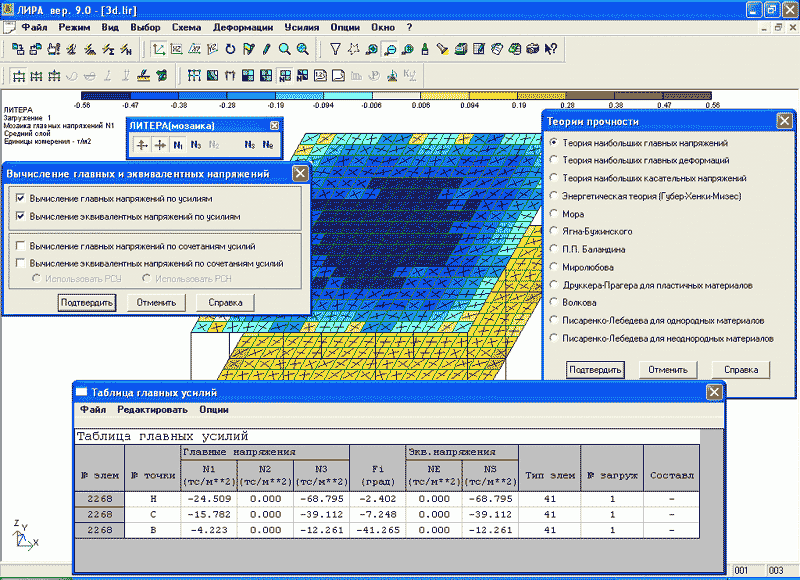This screenshot has height=580, width=800.
Task: Open Редактировать menu in table window
Action: [151, 410]
